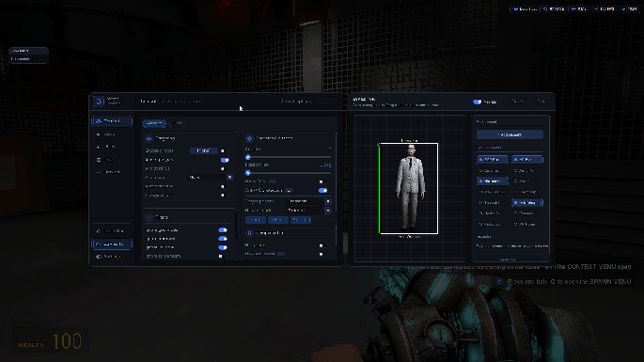Click the wide blue button atop the preview sidebar
644x362 pixels.
(510, 134)
